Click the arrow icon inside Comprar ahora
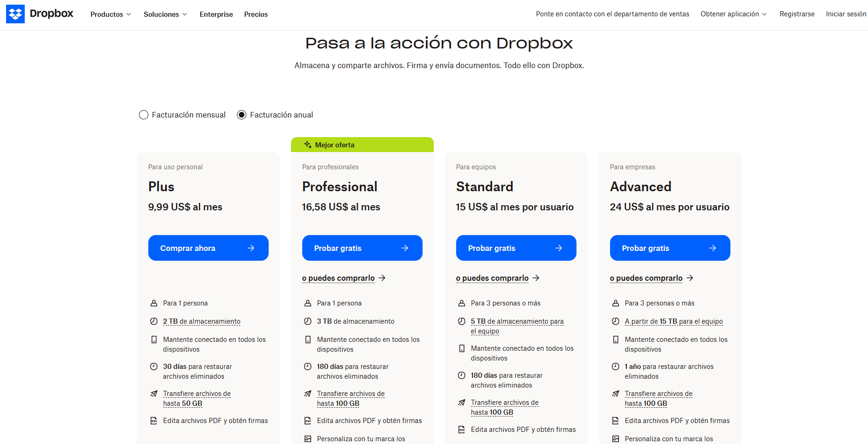The image size is (868, 444). click(250, 248)
